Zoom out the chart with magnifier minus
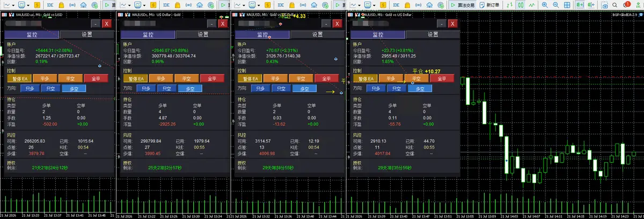 pyautogui.click(x=556, y=5)
